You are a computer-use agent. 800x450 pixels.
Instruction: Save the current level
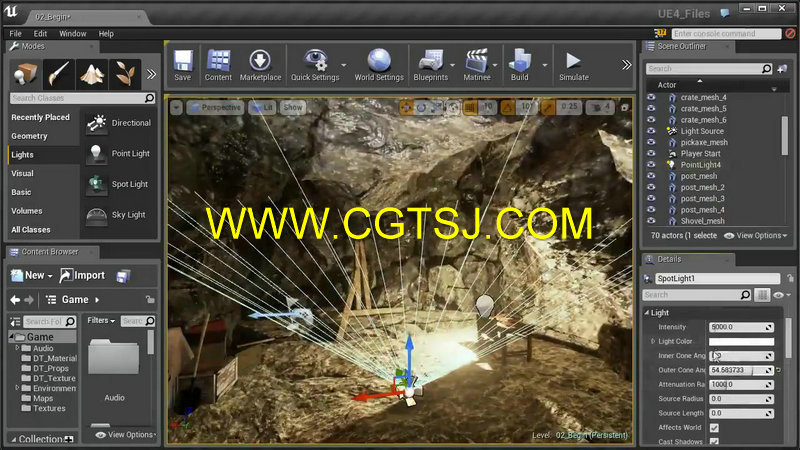pyautogui.click(x=183, y=65)
